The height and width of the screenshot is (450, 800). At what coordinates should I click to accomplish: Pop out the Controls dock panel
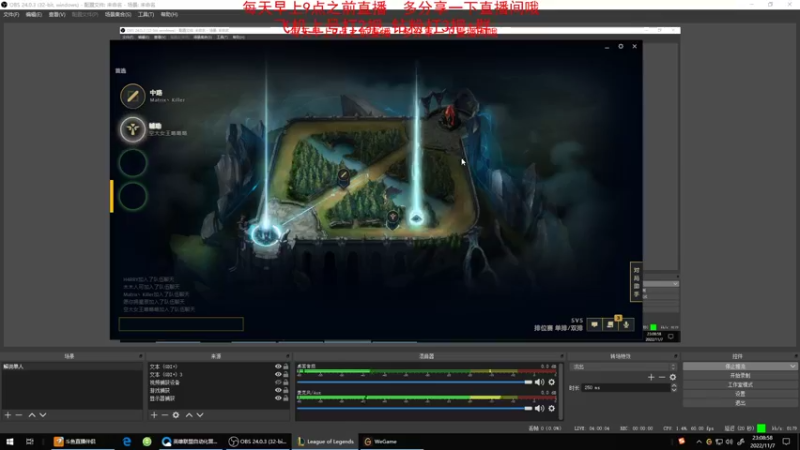click(x=795, y=356)
